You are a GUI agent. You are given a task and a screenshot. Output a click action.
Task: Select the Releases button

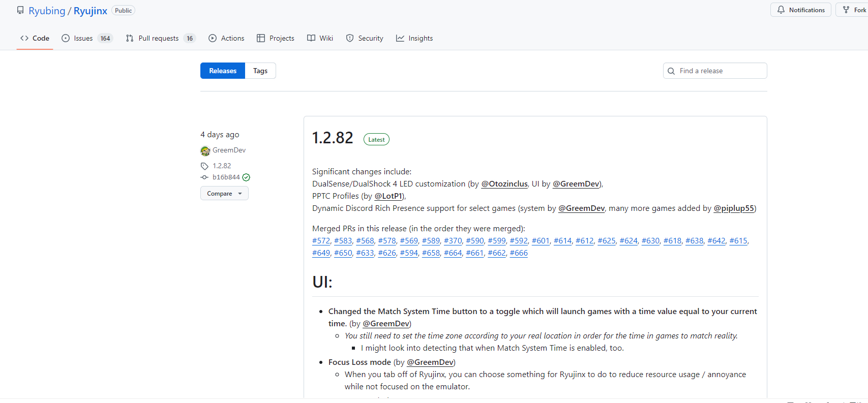pos(223,71)
